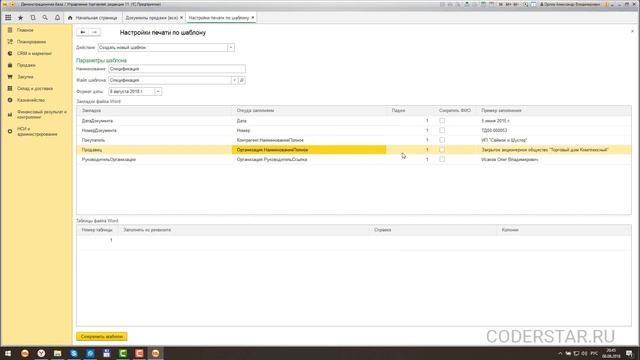Click the back arrow navigation button
Viewport: 640px width, 360px height.
(82, 32)
